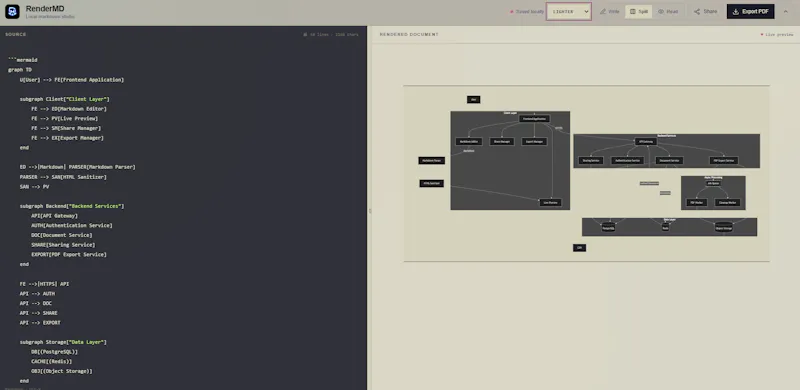
Task: Switch to Write mode
Action: click(x=610, y=11)
